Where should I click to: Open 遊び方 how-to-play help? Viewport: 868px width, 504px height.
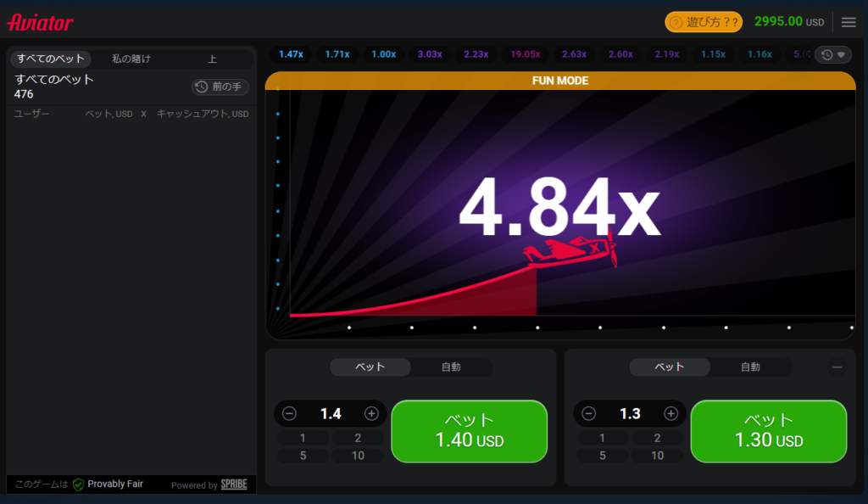point(704,22)
